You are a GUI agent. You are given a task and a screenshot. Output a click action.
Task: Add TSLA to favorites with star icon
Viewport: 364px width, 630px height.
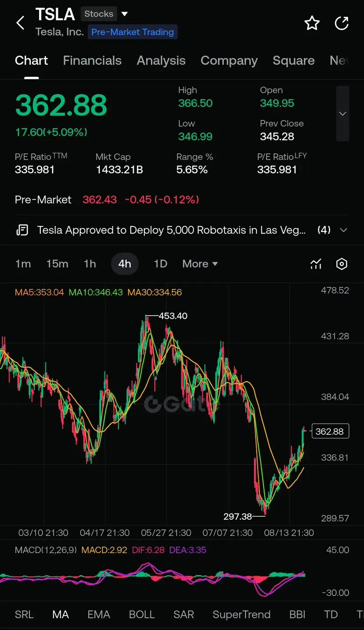point(312,23)
